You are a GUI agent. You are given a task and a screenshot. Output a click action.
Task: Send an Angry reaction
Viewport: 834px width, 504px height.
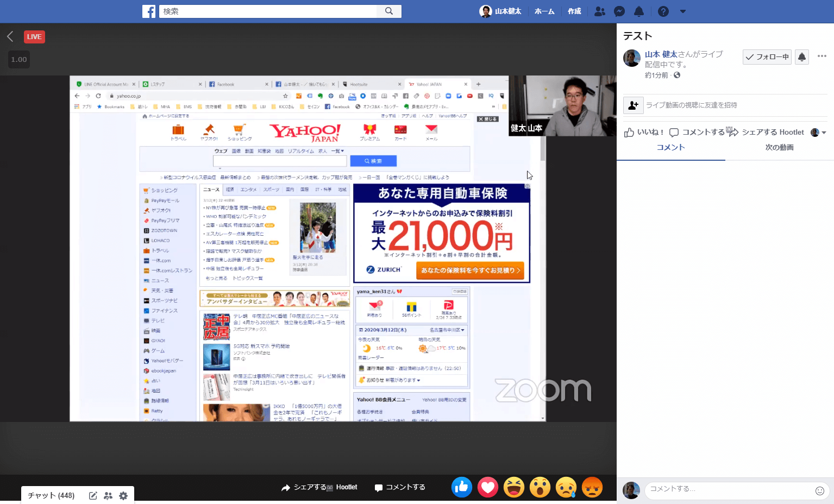tap(592, 488)
